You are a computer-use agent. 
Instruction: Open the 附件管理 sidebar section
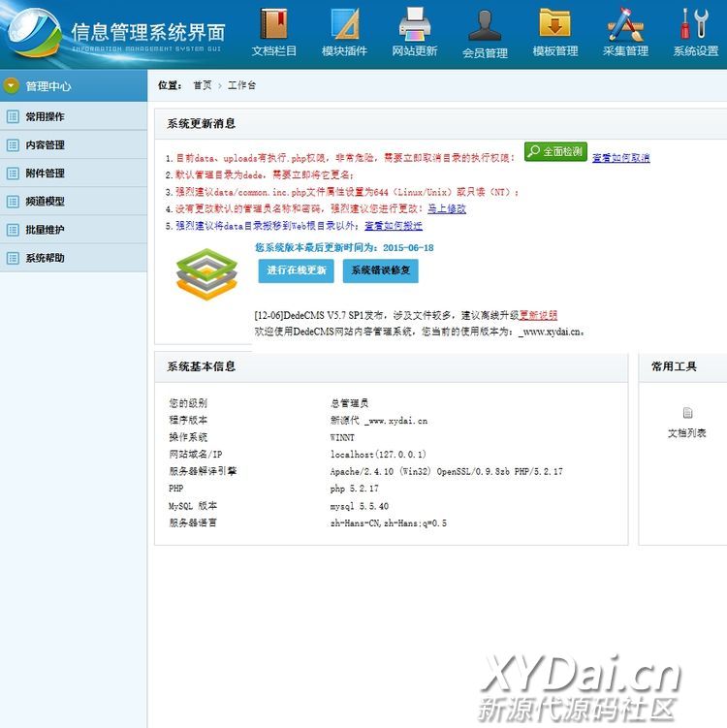point(74,174)
